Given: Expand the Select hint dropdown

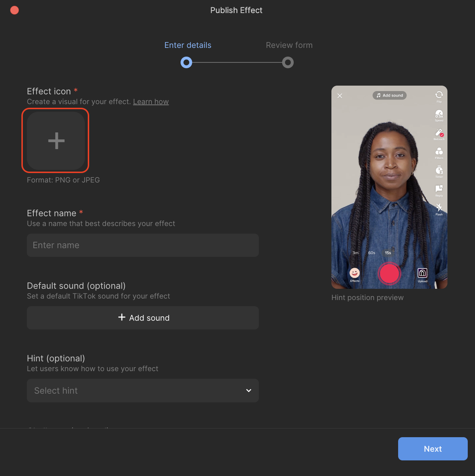Looking at the screenshot, I should [143, 390].
